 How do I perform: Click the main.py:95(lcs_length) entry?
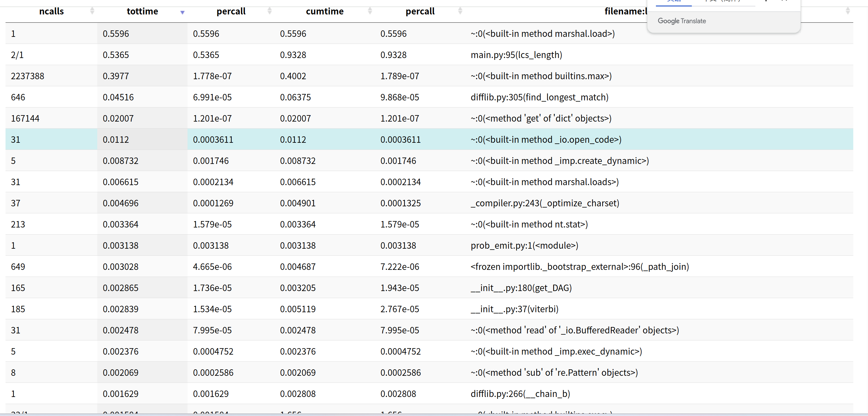click(x=516, y=55)
